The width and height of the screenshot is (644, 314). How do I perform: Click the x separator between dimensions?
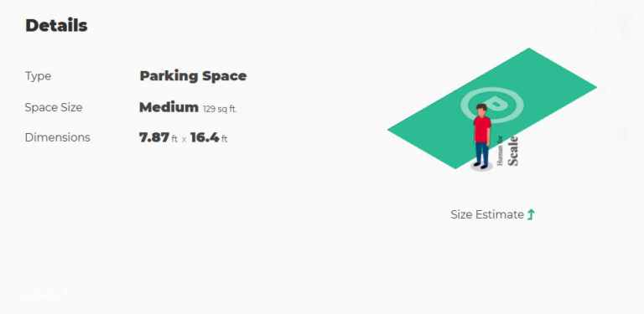coord(184,140)
